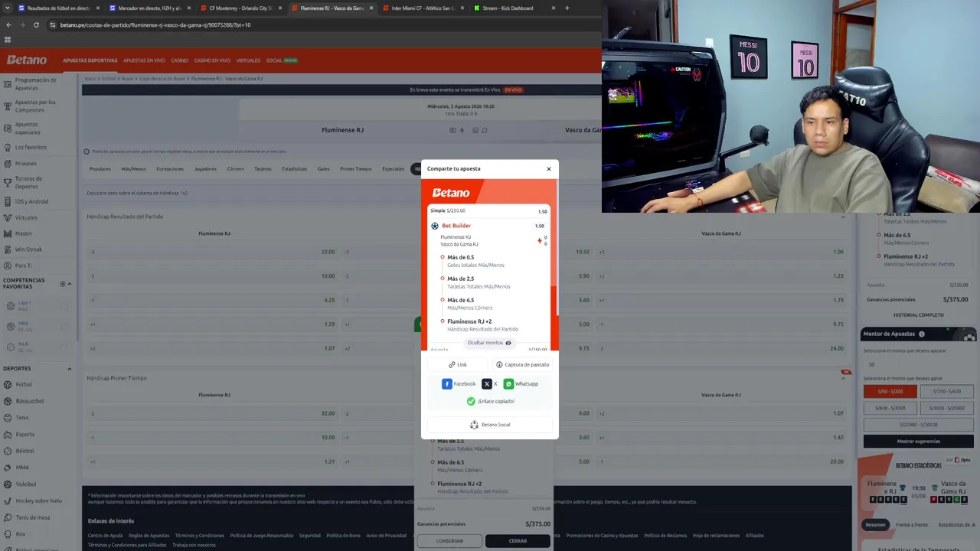Viewport: 980px width, 551px height.
Task: Open Apuestas especiales sidebar icon
Action: 8,128
